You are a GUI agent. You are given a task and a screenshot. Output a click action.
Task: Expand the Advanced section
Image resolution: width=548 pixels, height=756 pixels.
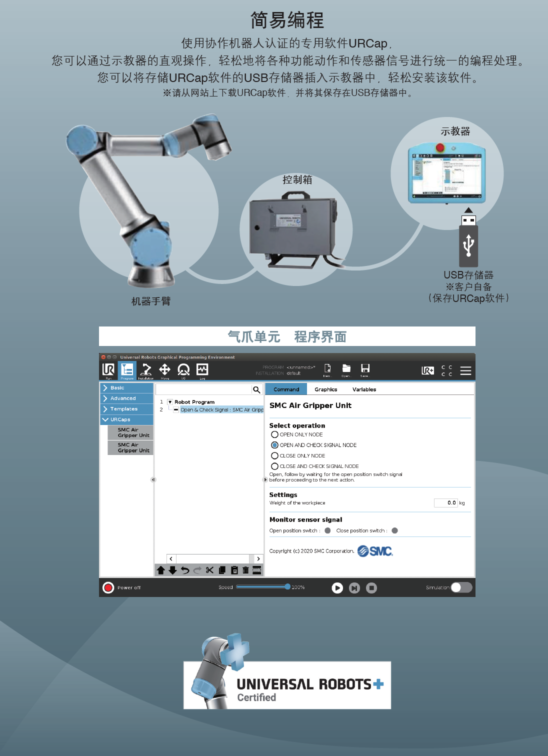(126, 398)
